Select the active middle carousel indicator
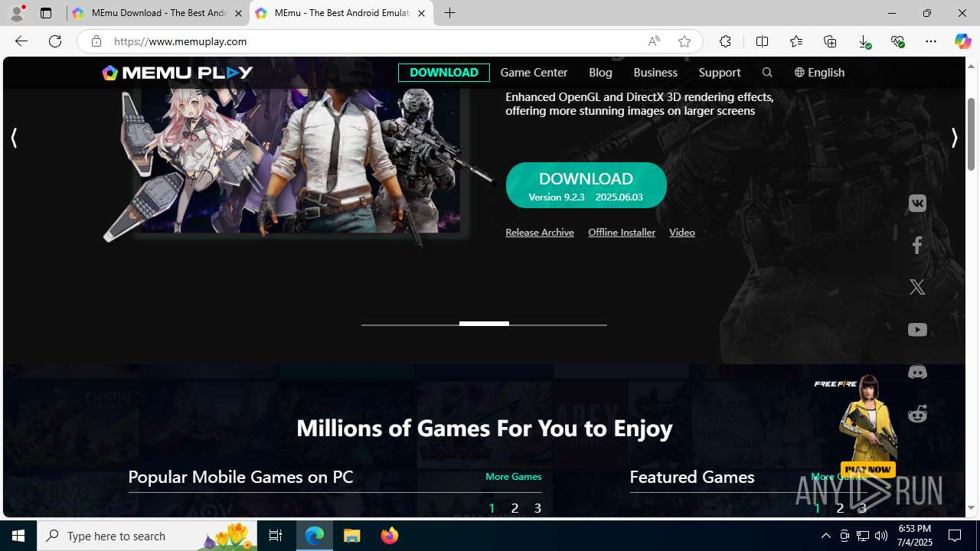 [484, 324]
